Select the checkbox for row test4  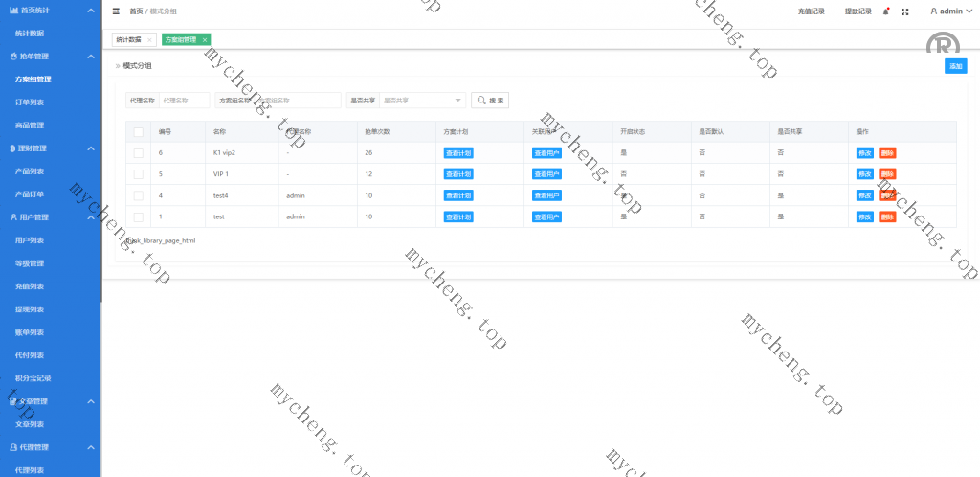click(x=139, y=195)
